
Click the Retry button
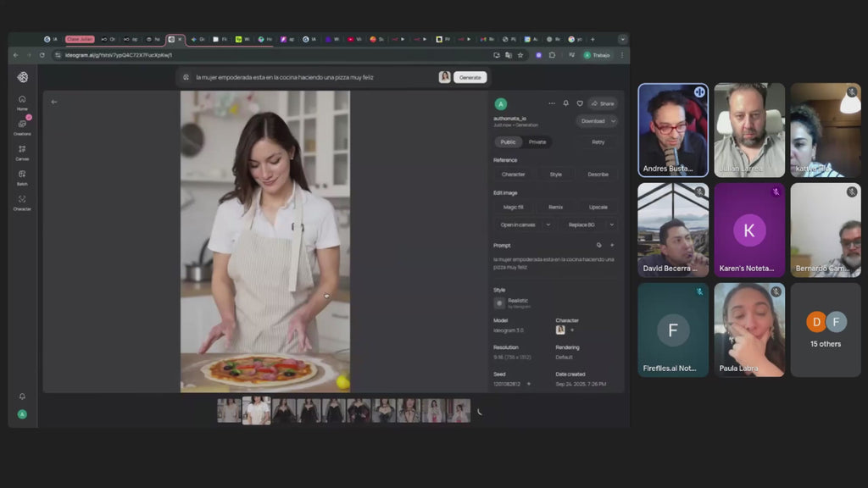pos(598,141)
